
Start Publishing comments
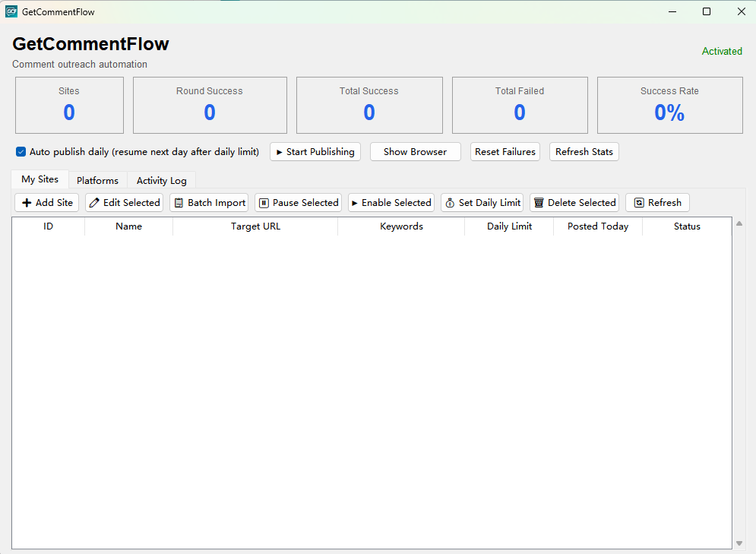pyautogui.click(x=315, y=152)
